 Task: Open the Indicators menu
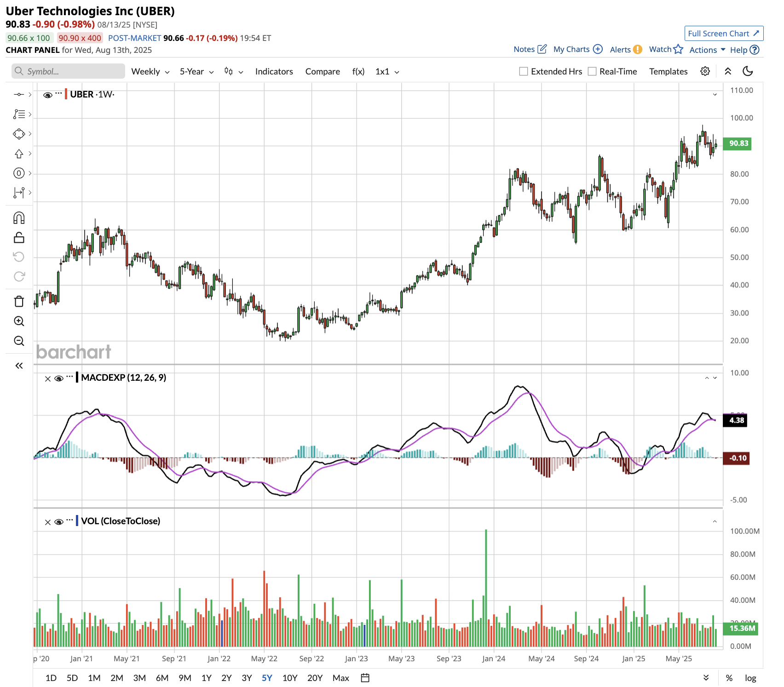pos(274,71)
